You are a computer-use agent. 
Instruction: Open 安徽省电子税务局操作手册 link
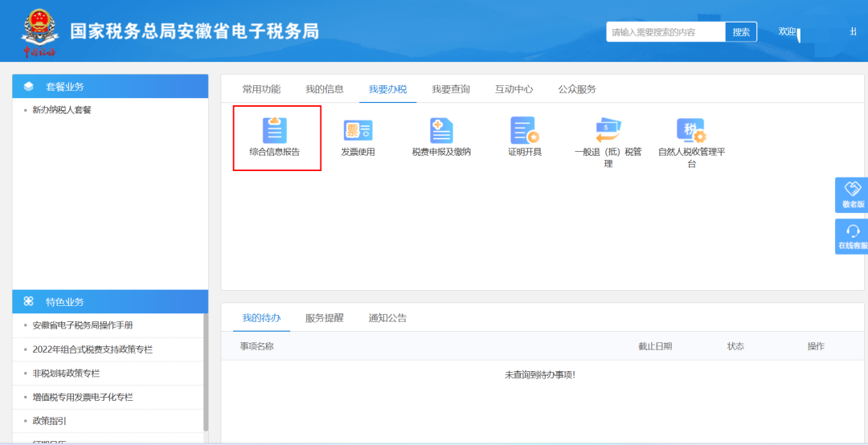point(83,325)
